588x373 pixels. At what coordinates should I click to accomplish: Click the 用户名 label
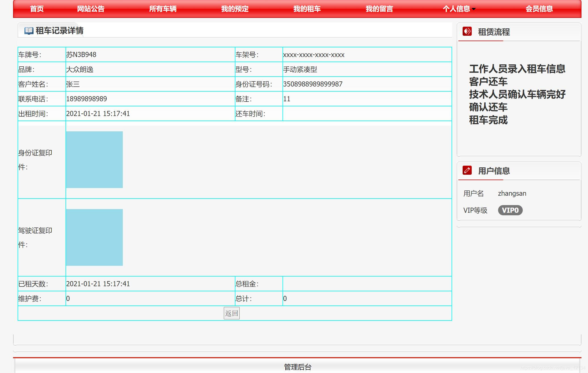(x=473, y=193)
